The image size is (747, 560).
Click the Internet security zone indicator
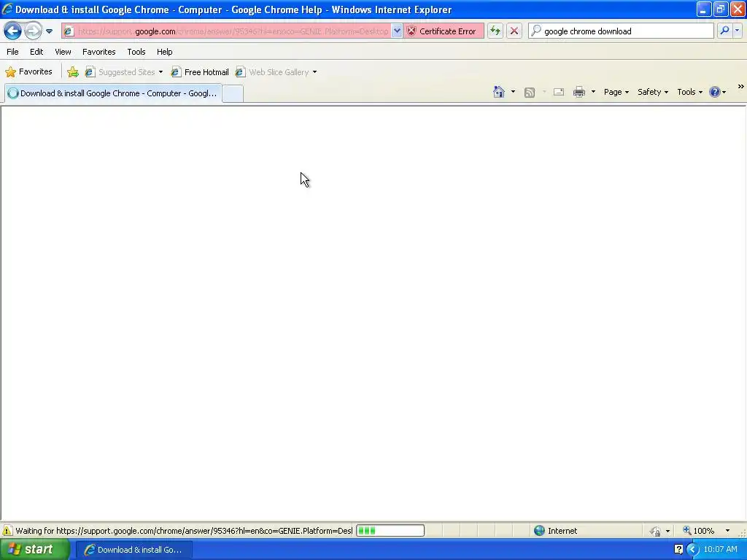tap(555, 531)
